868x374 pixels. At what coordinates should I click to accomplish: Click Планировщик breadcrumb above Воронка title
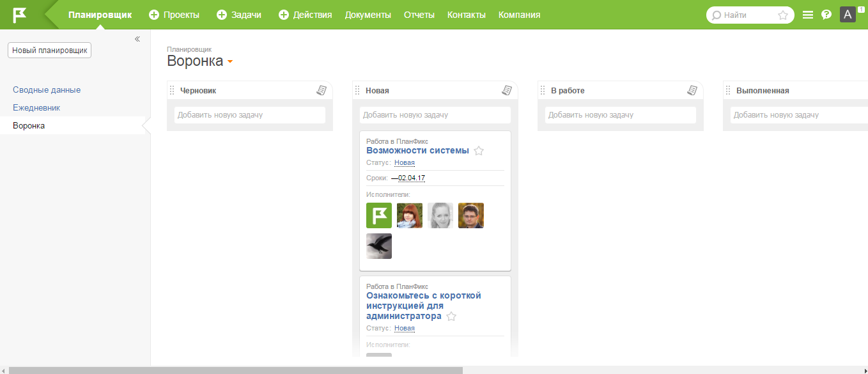click(189, 49)
